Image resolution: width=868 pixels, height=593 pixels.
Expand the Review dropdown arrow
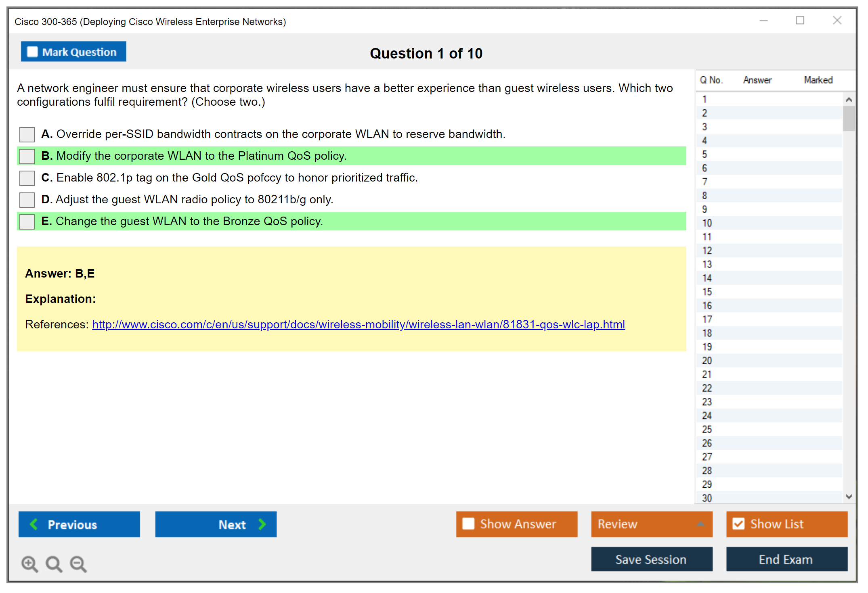click(x=700, y=524)
